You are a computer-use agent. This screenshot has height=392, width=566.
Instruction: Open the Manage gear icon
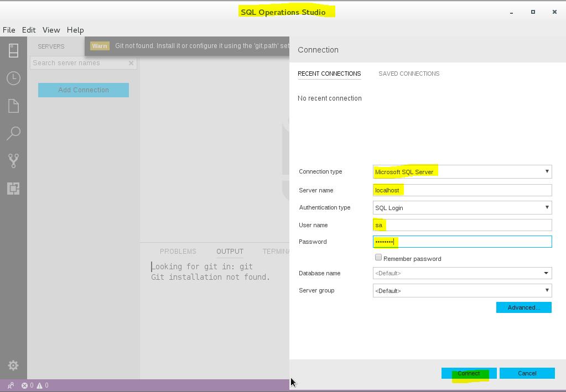[13, 365]
